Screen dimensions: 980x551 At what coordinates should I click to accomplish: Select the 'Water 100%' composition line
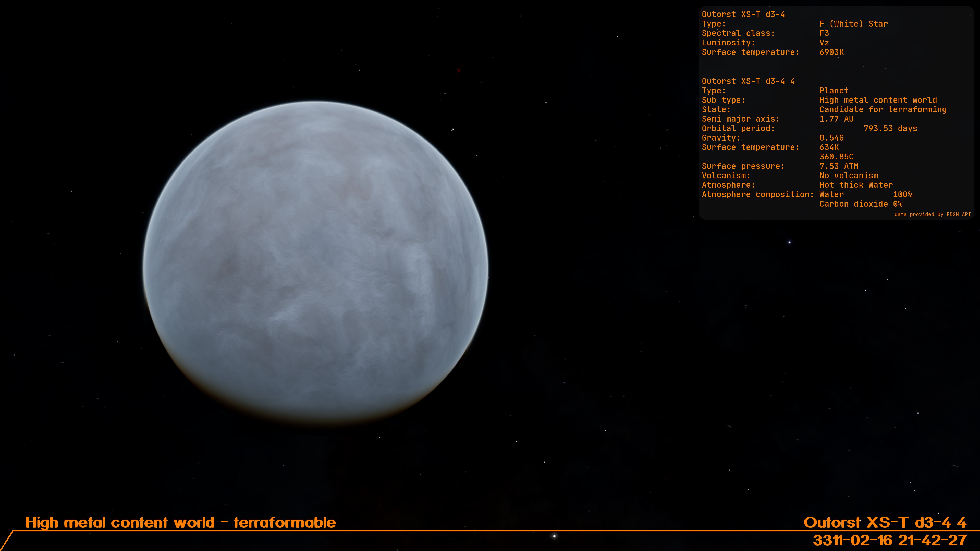pyautogui.click(x=865, y=195)
